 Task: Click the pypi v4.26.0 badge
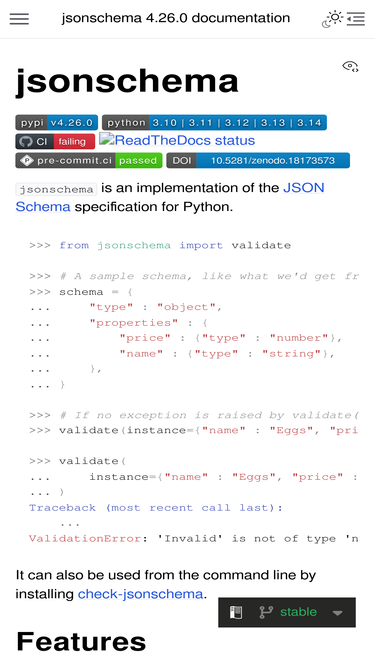click(57, 123)
